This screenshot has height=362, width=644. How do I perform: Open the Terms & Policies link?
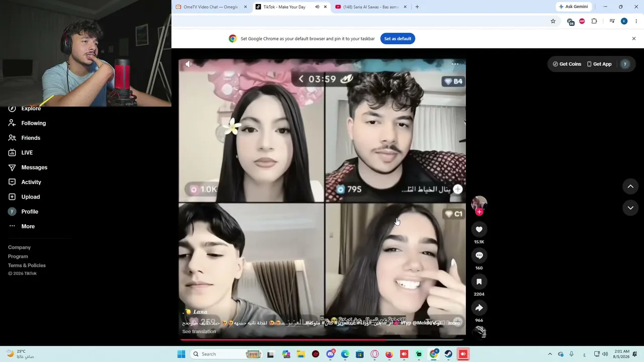27,265
